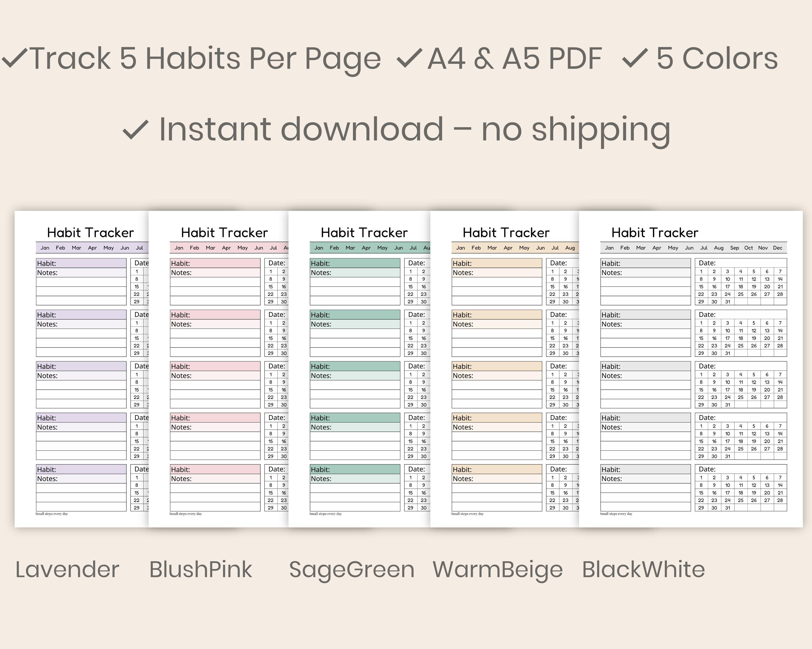Viewport: 812px width, 649px height.
Task: Click 'Sep' in the black-white month bar
Action: pyautogui.click(x=734, y=248)
